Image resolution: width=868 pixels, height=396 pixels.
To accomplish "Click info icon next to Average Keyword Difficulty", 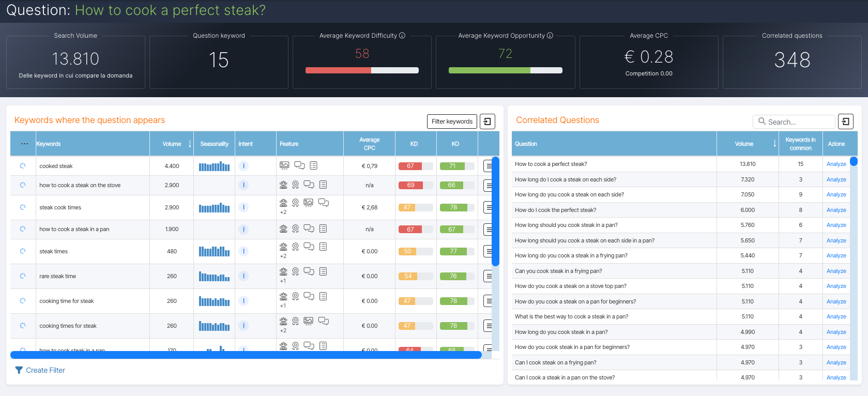I will click(x=402, y=36).
